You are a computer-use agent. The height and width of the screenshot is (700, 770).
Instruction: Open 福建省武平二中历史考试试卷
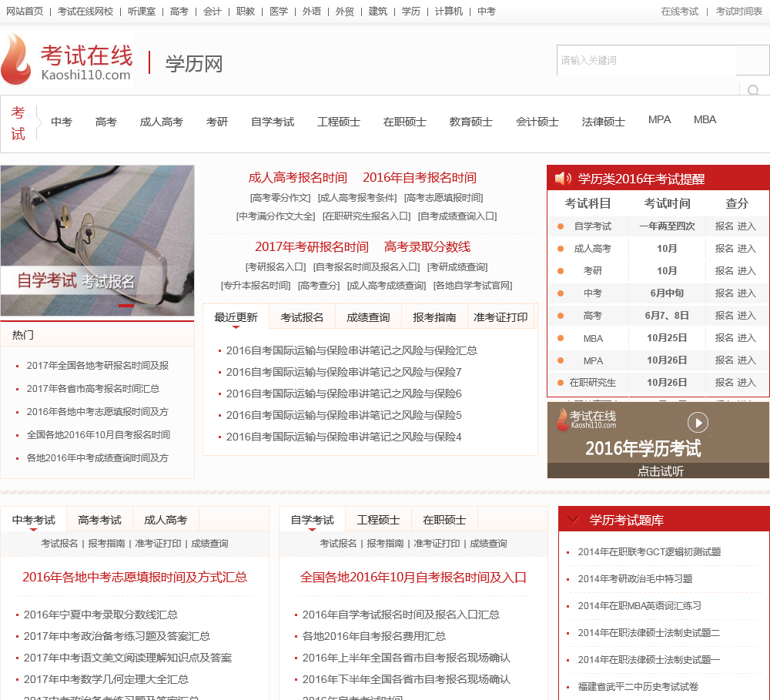coord(638,687)
